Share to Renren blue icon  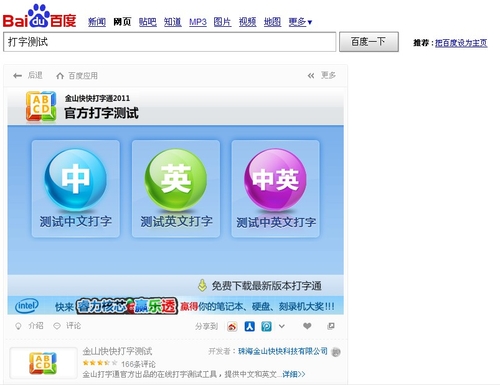249,326
